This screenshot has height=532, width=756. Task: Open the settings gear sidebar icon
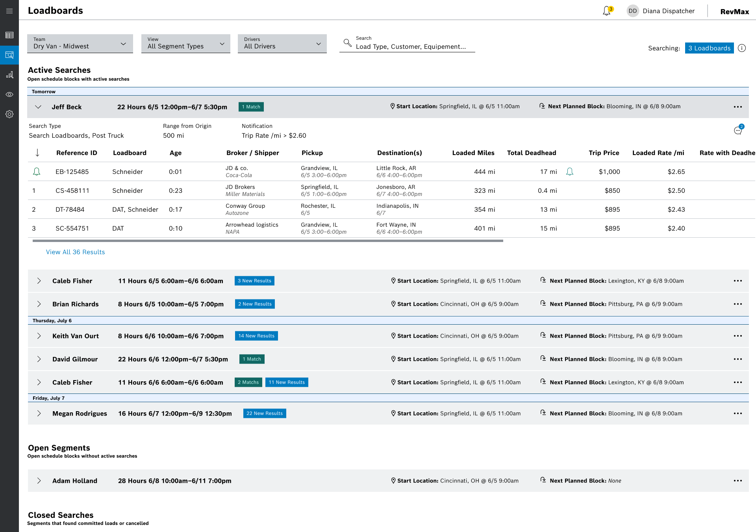[x=9, y=114]
